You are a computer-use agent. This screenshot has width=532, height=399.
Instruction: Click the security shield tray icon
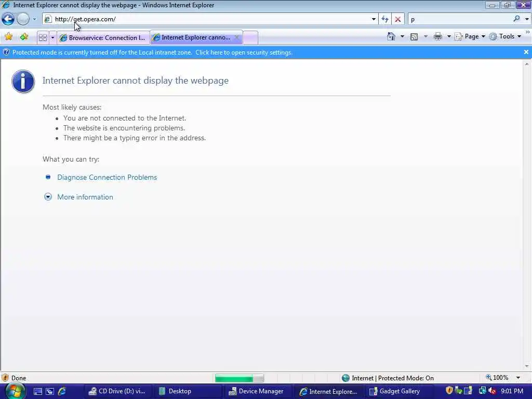pyautogui.click(x=449, y=391)
